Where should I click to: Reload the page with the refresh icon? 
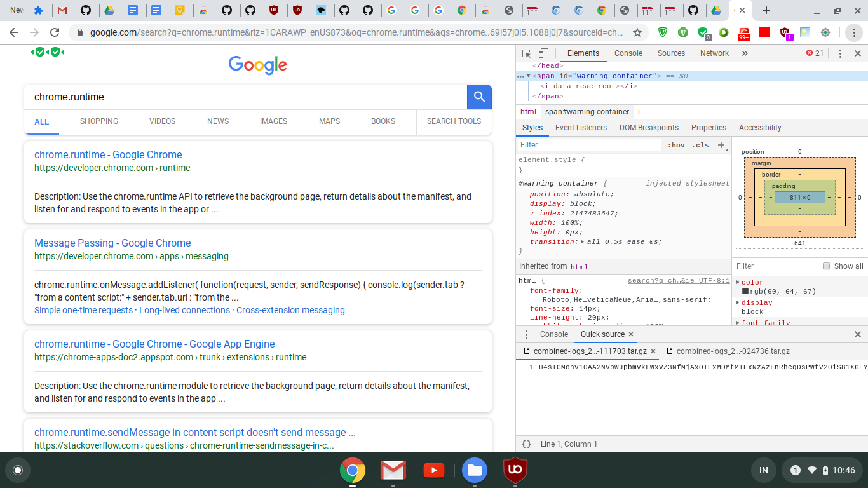click(x=55, y=32)
